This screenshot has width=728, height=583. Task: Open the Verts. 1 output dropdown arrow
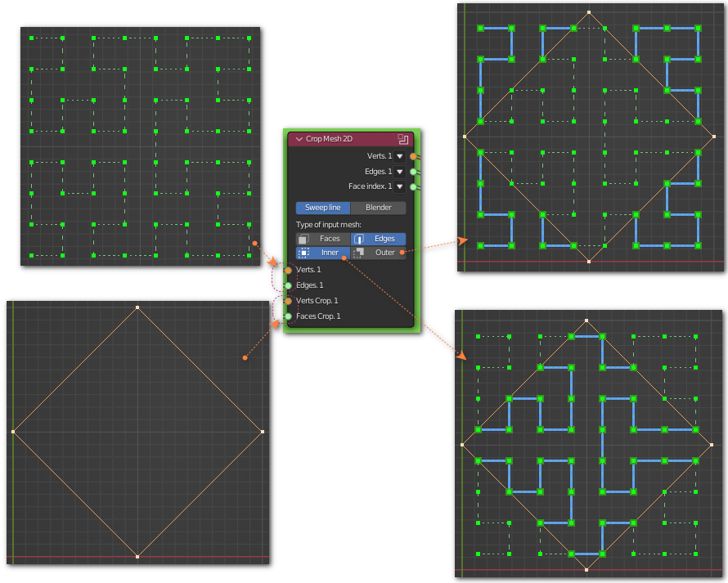[x=400, y=156]
